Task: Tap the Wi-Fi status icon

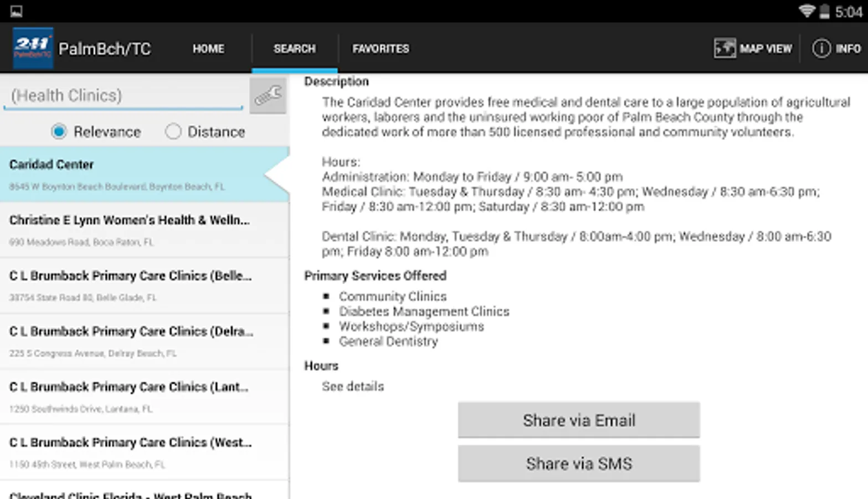Action: pyautogui.click(x=807, y=11)
